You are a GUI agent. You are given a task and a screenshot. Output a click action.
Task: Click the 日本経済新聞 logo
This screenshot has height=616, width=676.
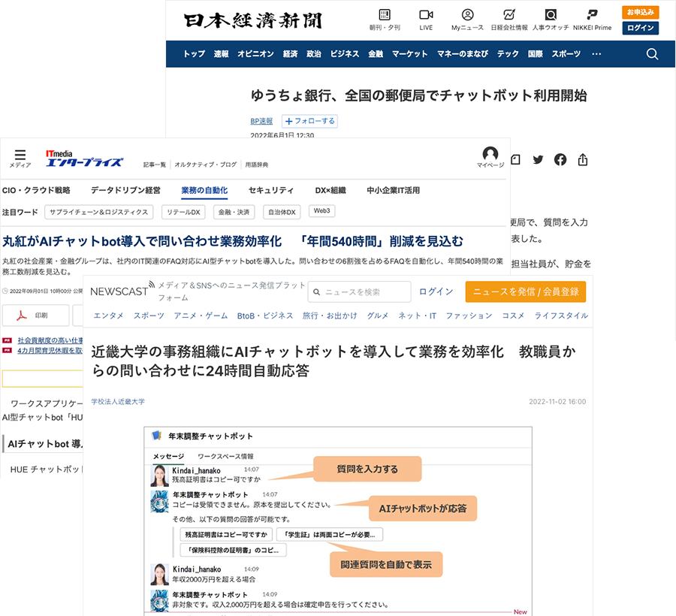coord(253,20)
